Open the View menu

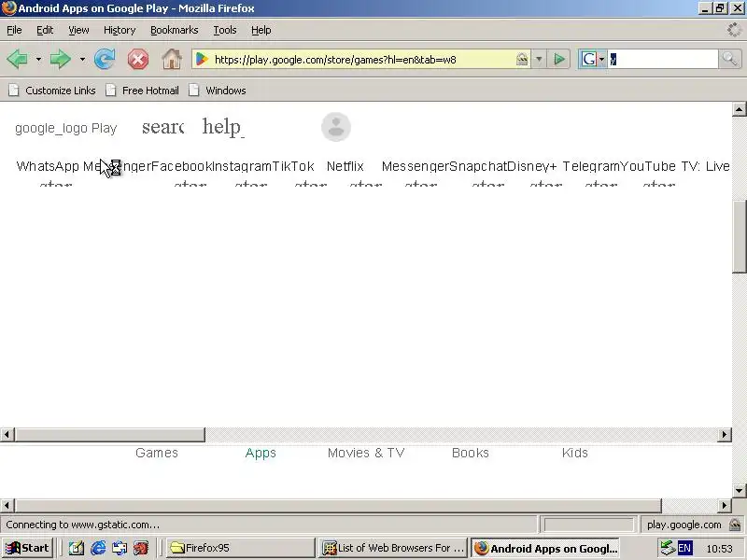(78, 30)
